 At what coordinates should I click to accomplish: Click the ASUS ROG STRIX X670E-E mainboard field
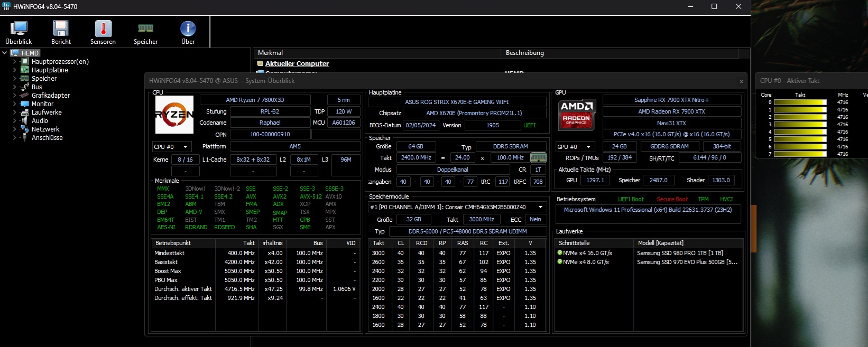click(x=457, y=102)
